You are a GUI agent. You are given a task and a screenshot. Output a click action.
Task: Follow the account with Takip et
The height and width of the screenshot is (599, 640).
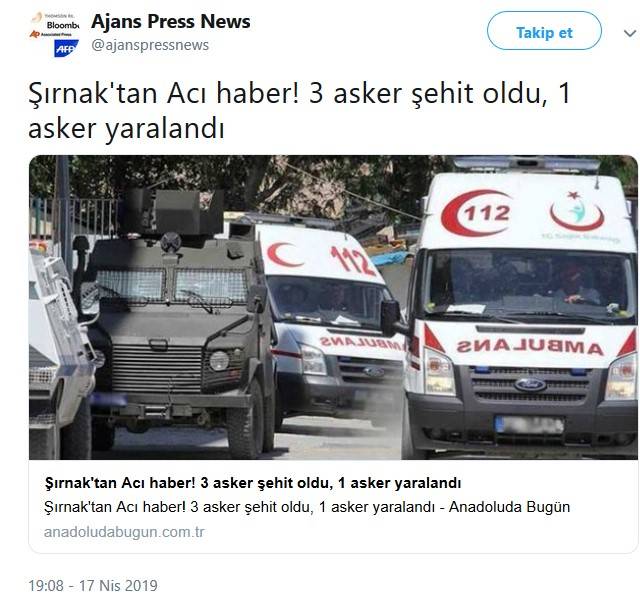(x=544, y=31)
